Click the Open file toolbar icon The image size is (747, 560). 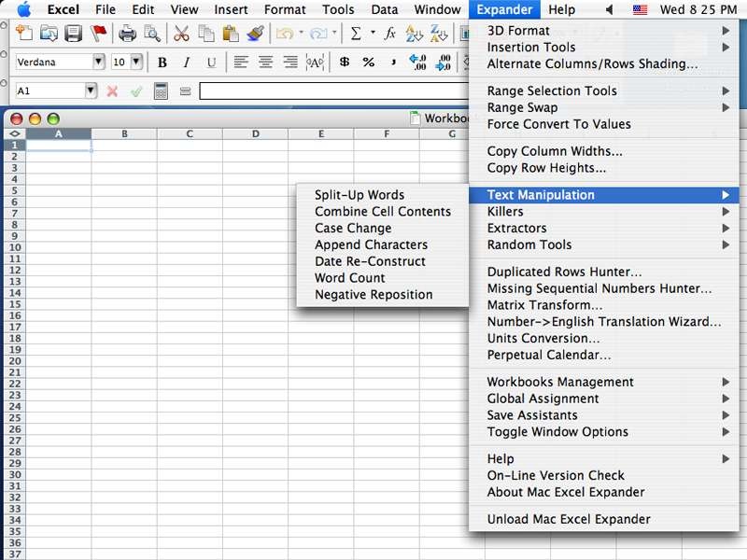pyautogui.click(x=49, y=34)
